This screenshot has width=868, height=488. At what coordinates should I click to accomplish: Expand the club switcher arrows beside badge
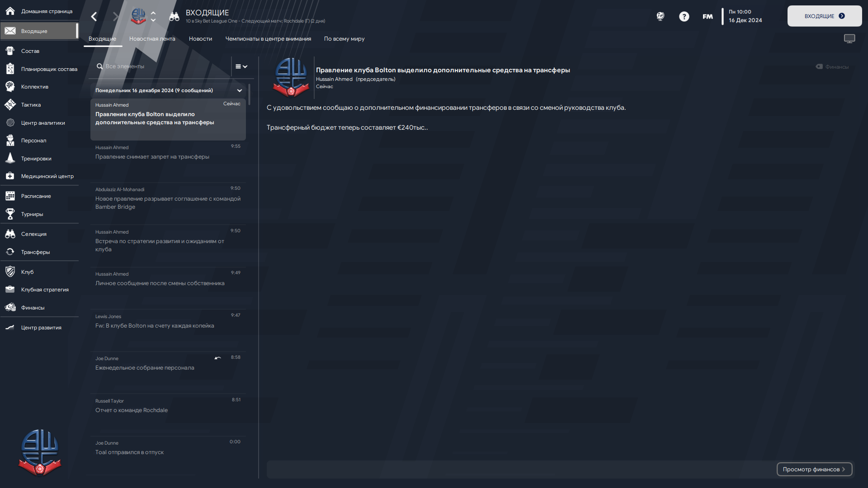pos(153,17)
